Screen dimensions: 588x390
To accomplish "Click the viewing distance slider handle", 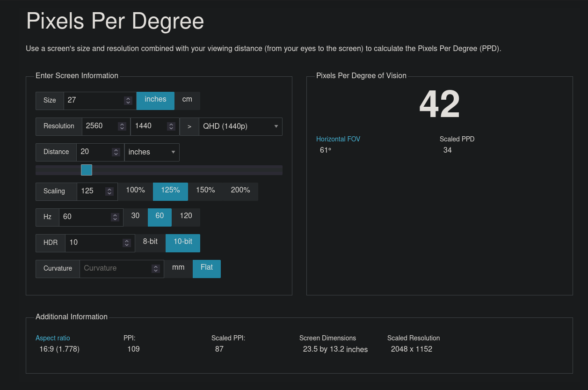I will [x=87, y=169].
